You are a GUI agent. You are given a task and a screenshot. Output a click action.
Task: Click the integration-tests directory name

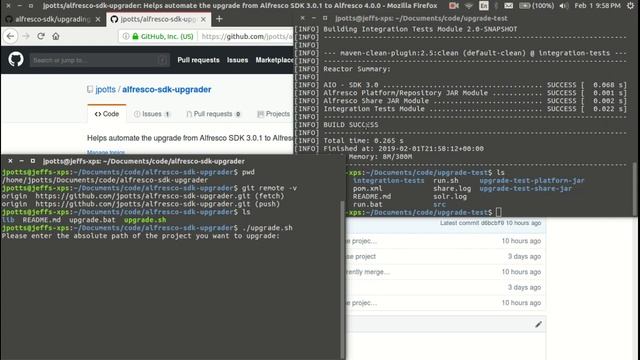[389, 180]
